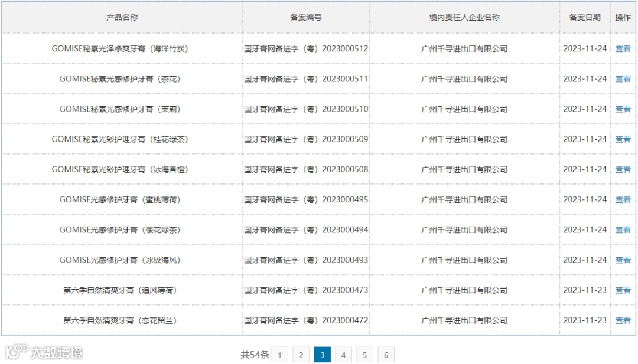Select product 第六季自然清爽牙膏（恋花留兰）
The height and width of the screenshot is (364, 638).
[120, 320]
